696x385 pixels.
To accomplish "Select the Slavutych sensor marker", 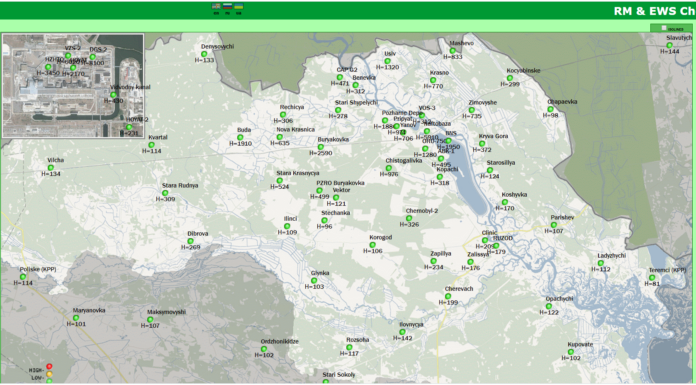I will pos(669,45).
